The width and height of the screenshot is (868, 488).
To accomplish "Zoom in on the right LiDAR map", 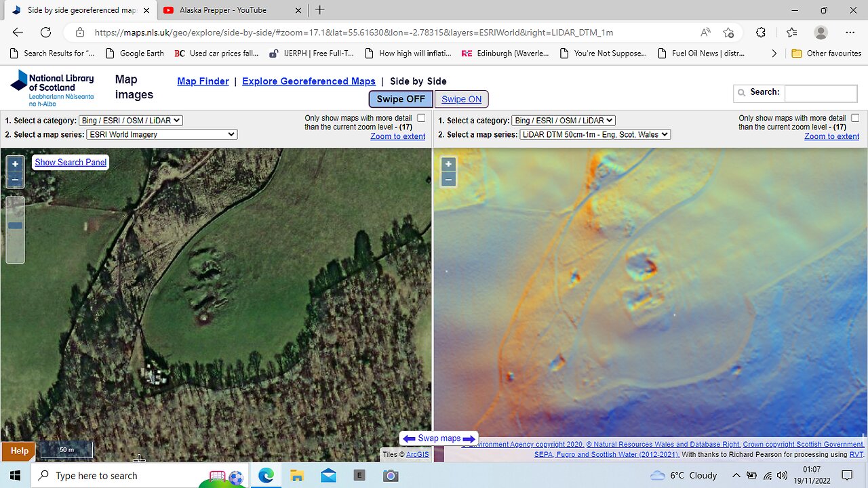I will 448,165.
